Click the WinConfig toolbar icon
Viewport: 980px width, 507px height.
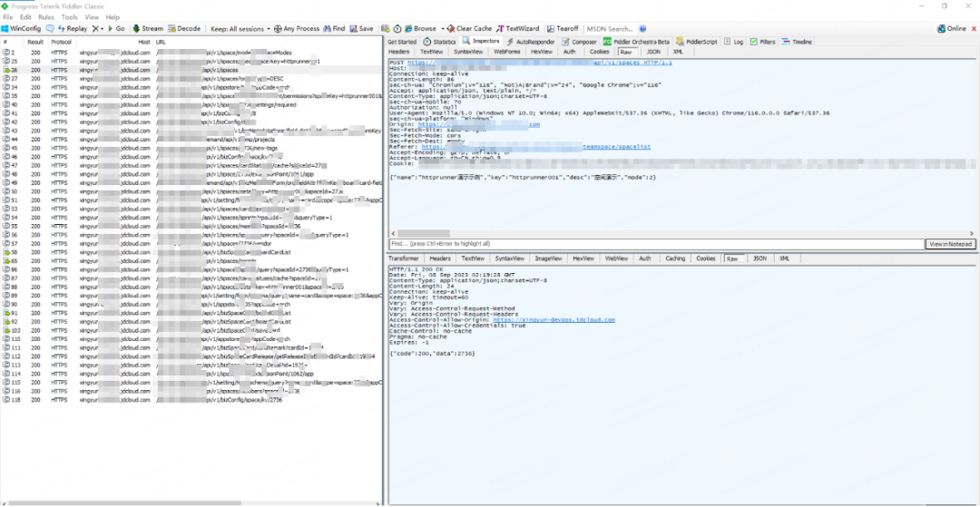click(5, 29)
